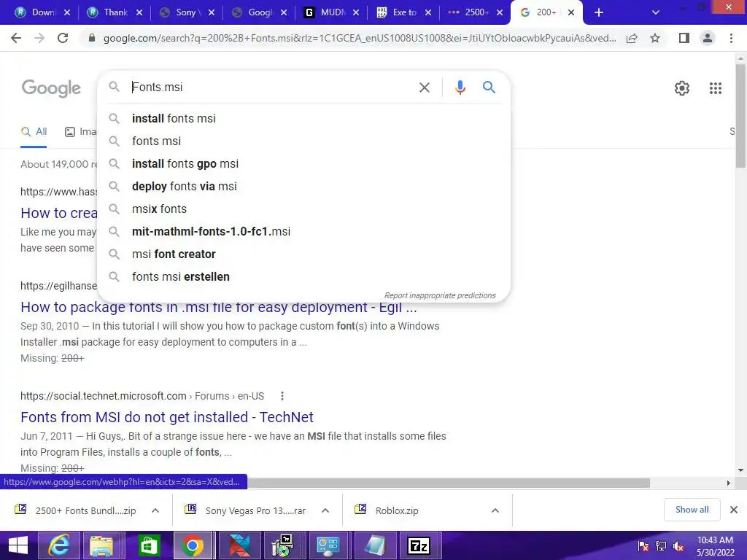Screen dimensions: 747x560
Task: Switch to 'Sony' browser tab
Action: (186, 12)
